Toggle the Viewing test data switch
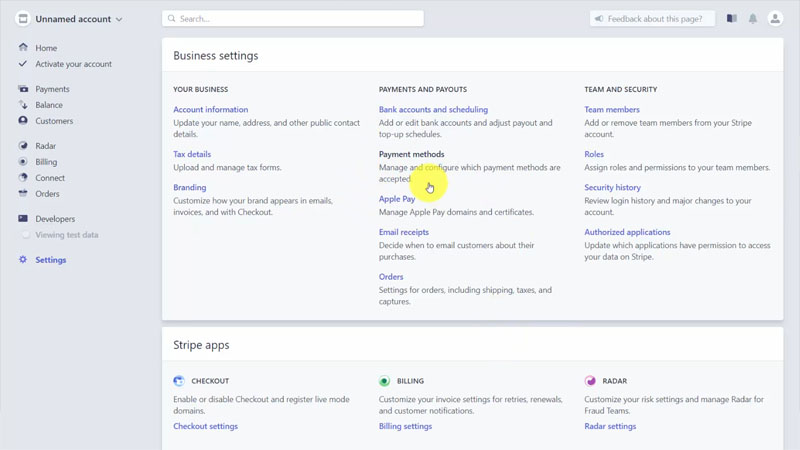 [25, 235]
